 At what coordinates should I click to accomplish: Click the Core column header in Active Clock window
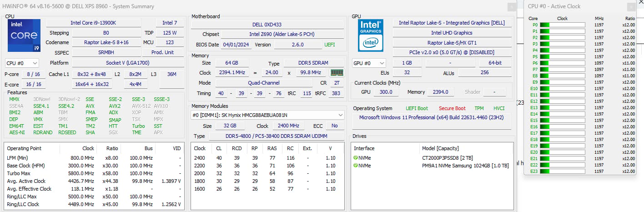[533, 19]
